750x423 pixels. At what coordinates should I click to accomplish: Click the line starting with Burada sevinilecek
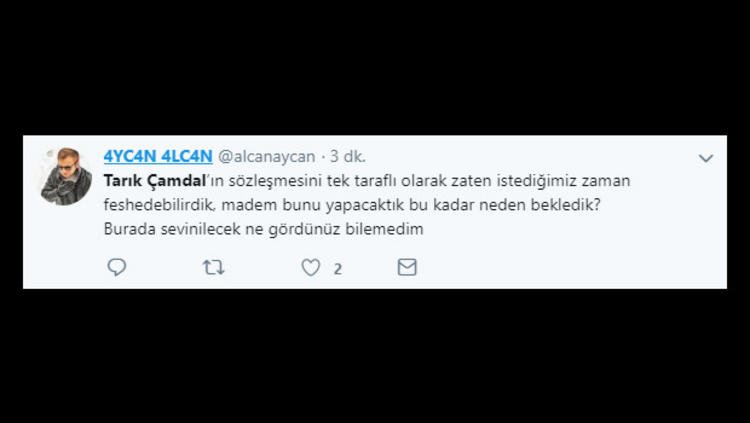(264, 229)
